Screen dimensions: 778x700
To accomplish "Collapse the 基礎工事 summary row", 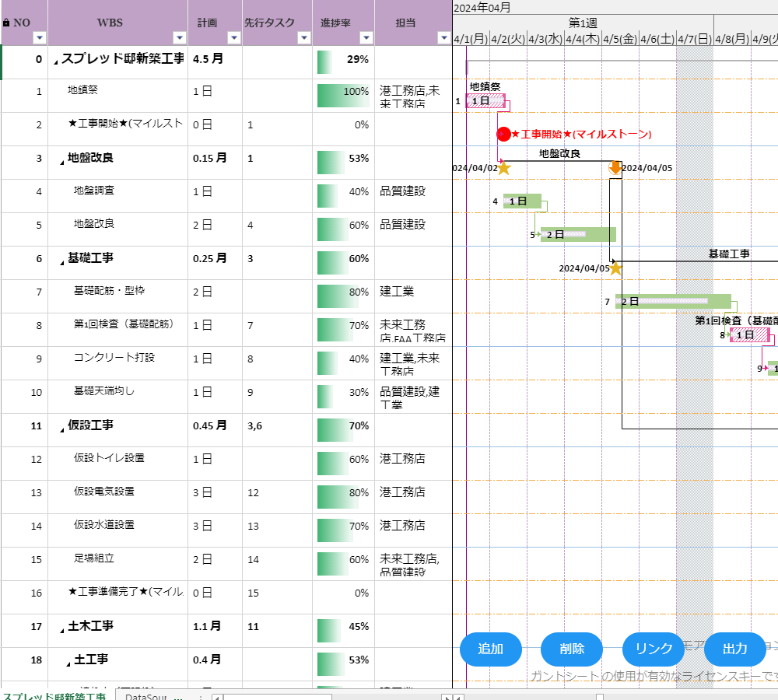I will pyautogui.click(x=62, y=262).
